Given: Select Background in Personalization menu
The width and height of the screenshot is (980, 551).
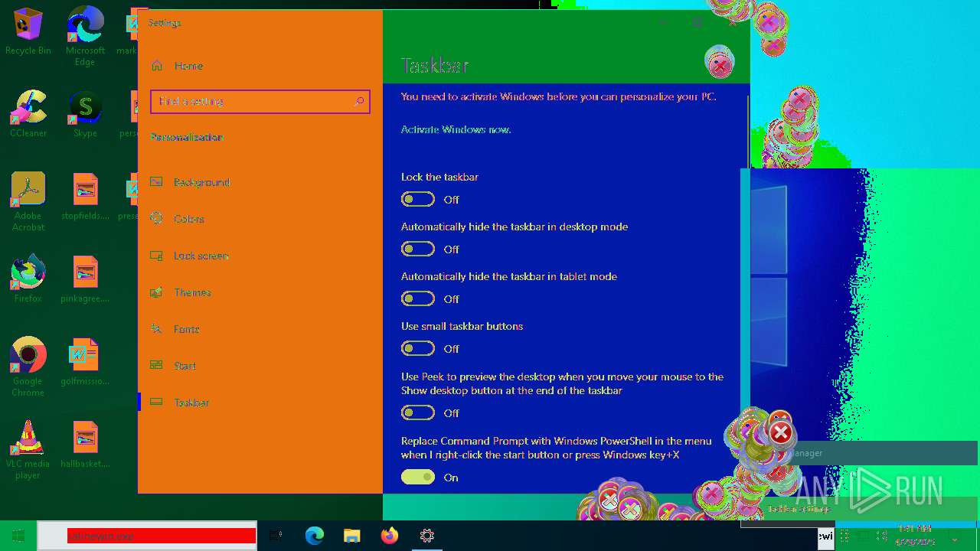Looking at the screenshot, I should 260,182.
